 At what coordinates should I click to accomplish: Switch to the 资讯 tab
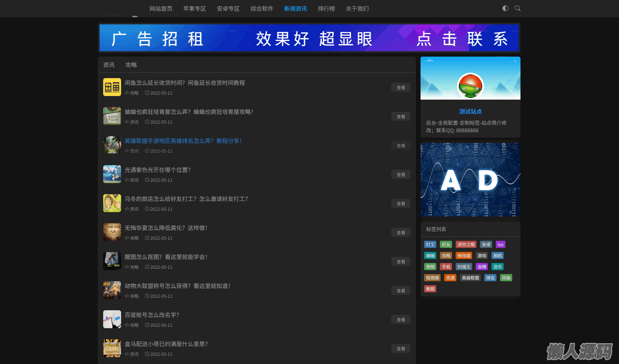(109, 65)
